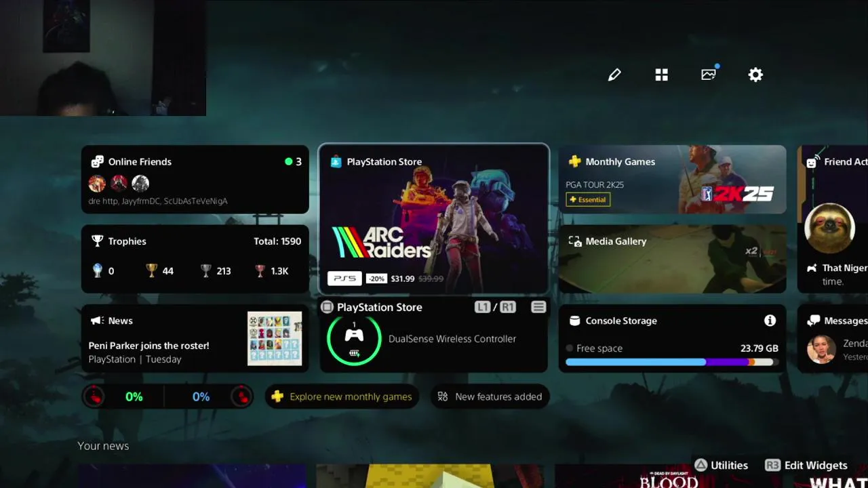
Task: Click the console storage usage bar
Action: tap(672, 362)
